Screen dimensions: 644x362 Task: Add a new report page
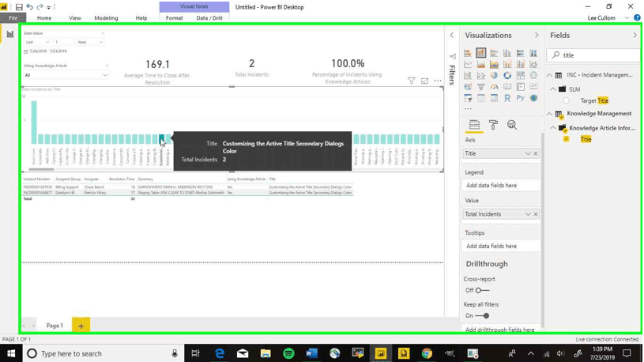coord(81,326)
